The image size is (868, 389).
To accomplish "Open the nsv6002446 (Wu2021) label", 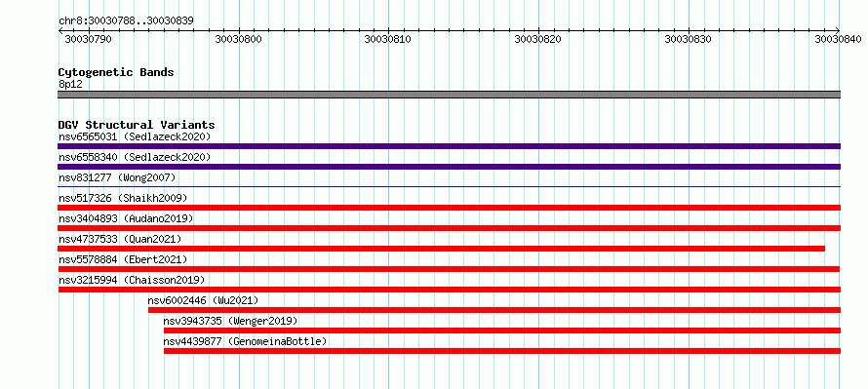I will (203, 300).
